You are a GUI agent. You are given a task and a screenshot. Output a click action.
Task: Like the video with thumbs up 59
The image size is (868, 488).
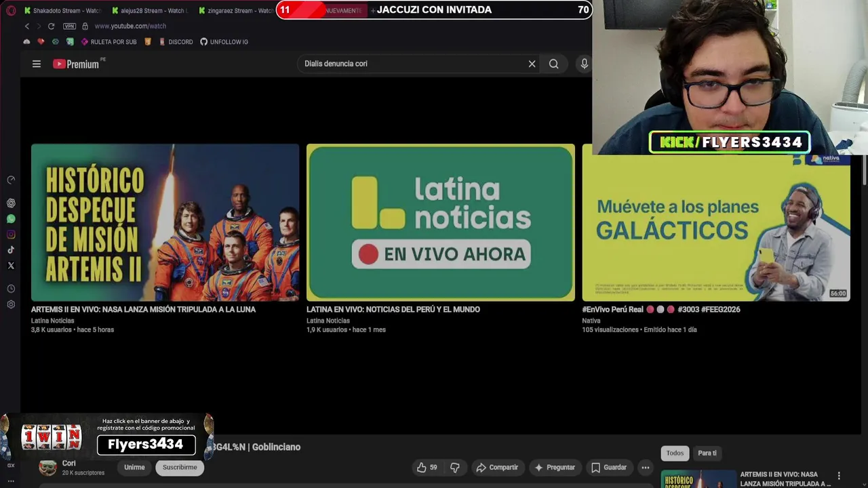[x=427, y=467]
